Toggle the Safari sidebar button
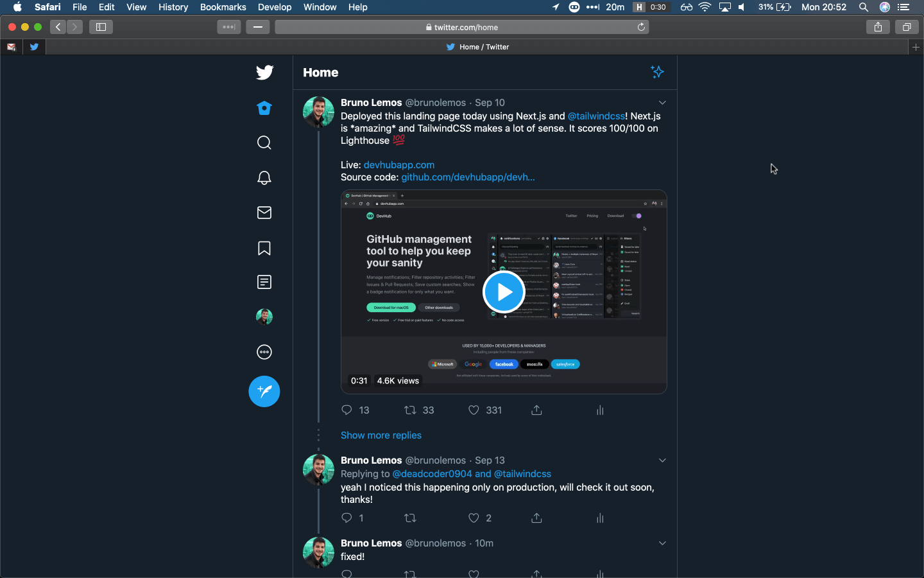The image size is (924, 578). [x=101, y=27]
